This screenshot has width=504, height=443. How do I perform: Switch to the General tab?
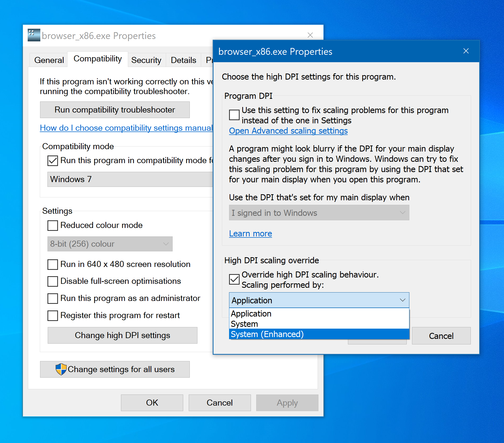click(x=49, y=60)
